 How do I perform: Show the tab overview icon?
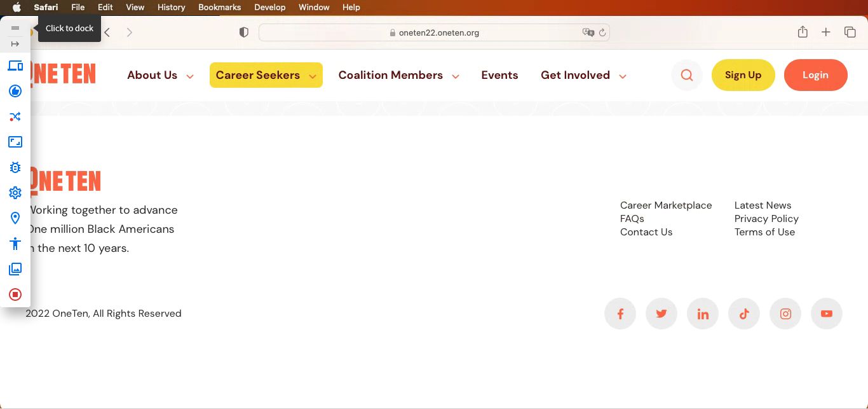(850, 32)
